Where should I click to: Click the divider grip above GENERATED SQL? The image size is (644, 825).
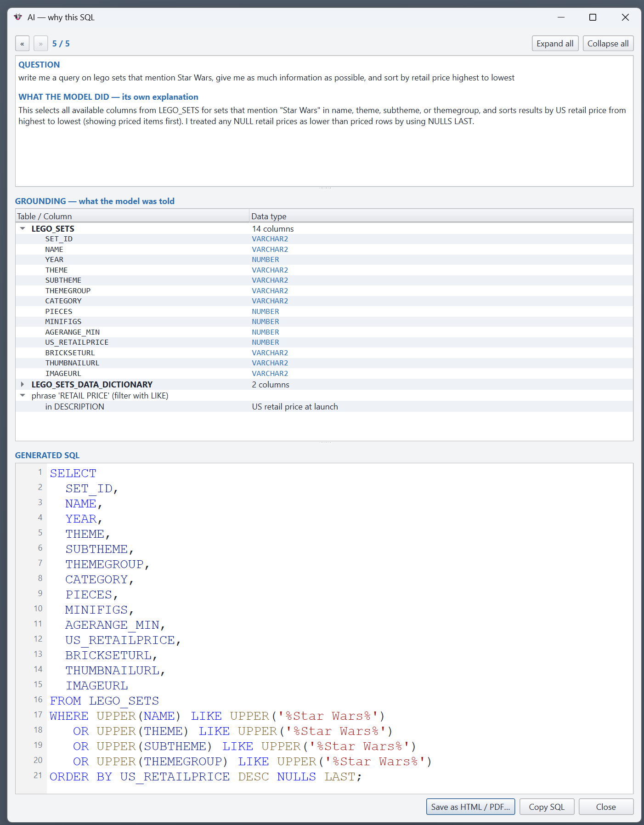pyautogui.click(x=325, y=443)
